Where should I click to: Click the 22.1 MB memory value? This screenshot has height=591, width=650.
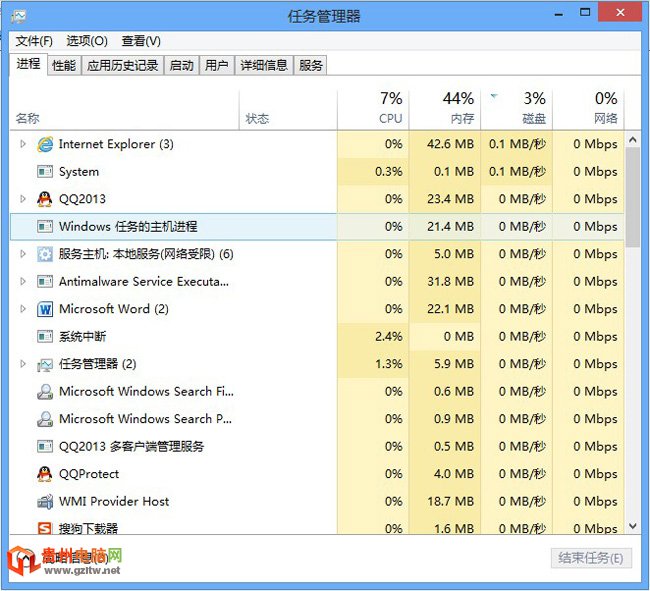pos(450,309)
